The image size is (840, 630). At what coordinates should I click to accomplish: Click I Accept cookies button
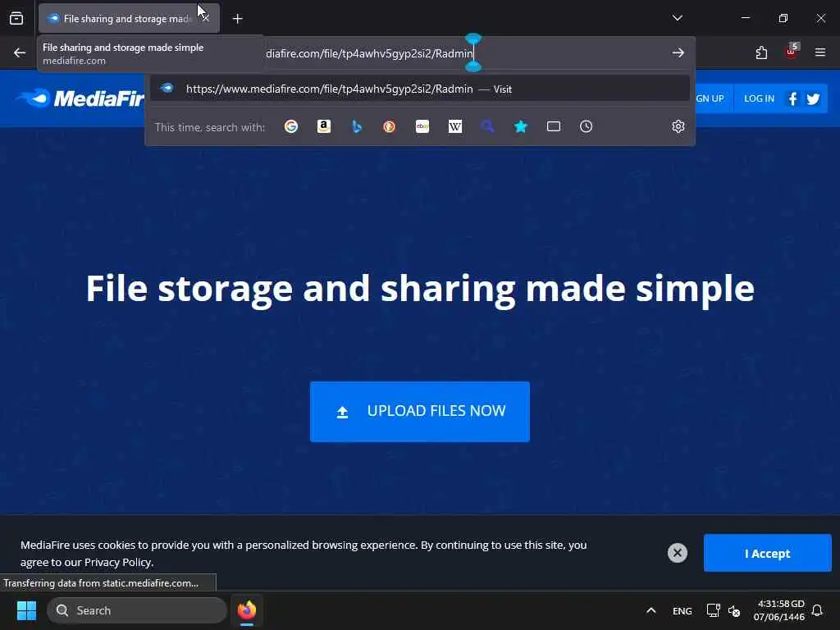click(767, 553)
